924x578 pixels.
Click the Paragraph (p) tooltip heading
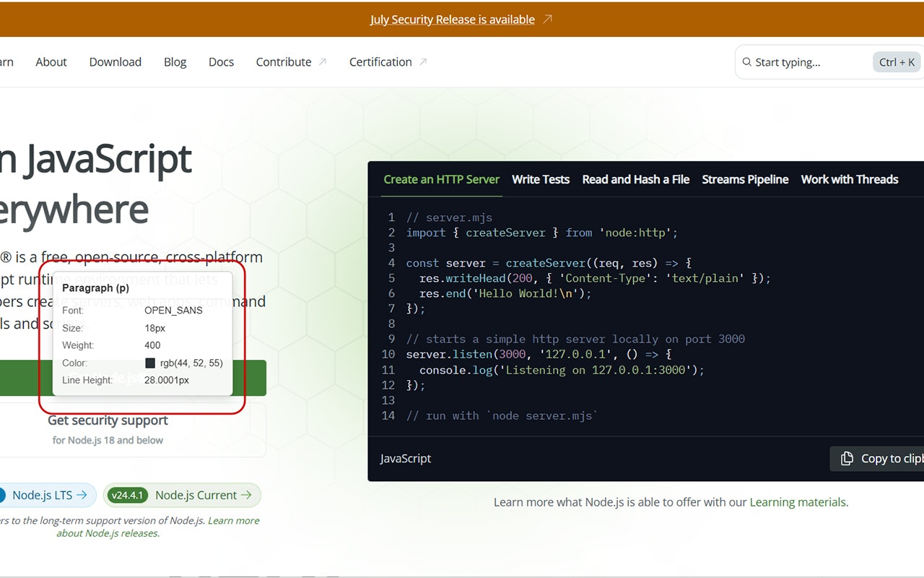coord(96,288)
